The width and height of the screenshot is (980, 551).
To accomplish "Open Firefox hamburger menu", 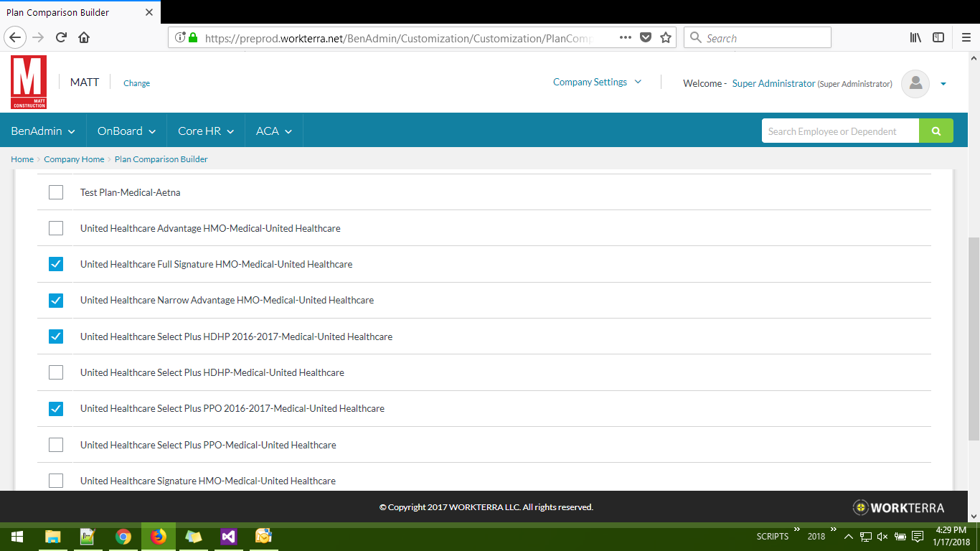I will (x=966, y=37).
